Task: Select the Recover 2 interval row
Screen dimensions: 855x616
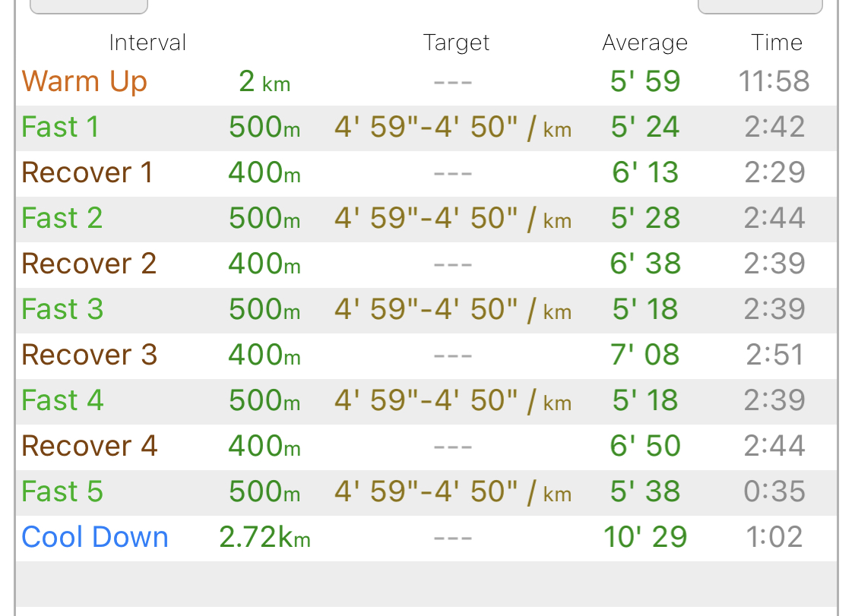Action: coord(426,265)
